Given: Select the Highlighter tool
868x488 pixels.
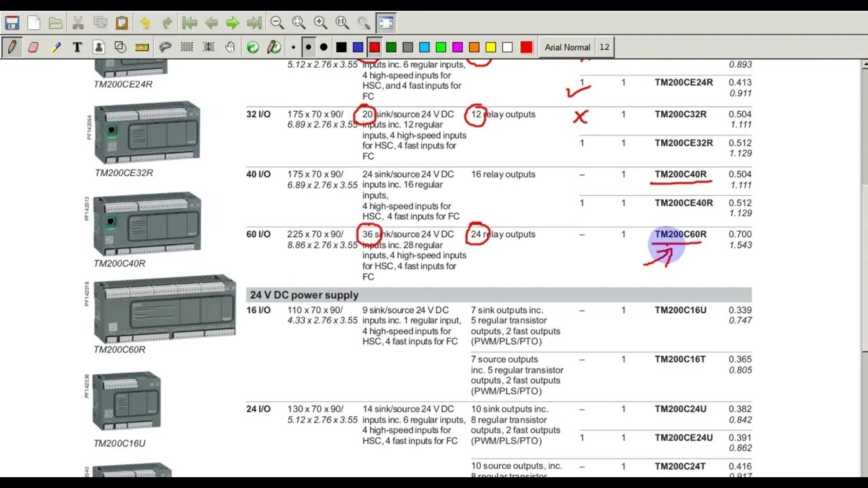Looking at the screenshot, I should point(56,47).
